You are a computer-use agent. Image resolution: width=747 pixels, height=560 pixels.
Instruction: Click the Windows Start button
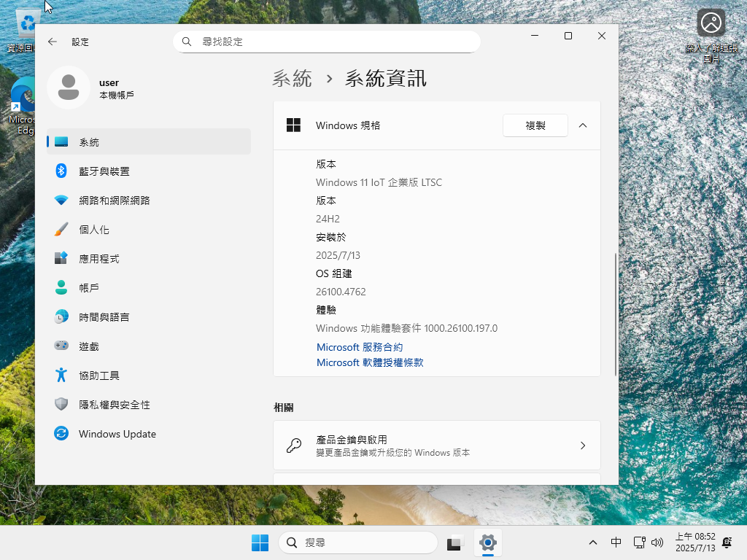pos(260,542)
